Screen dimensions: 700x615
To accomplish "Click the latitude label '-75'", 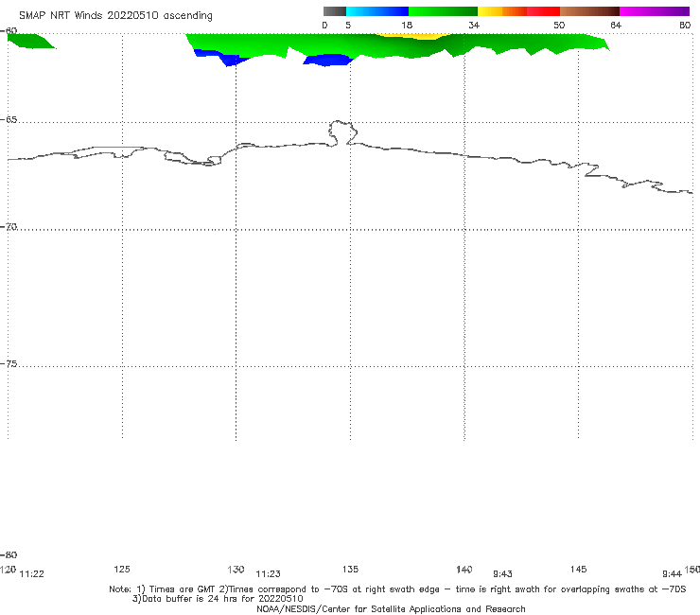I will [9, 364].
